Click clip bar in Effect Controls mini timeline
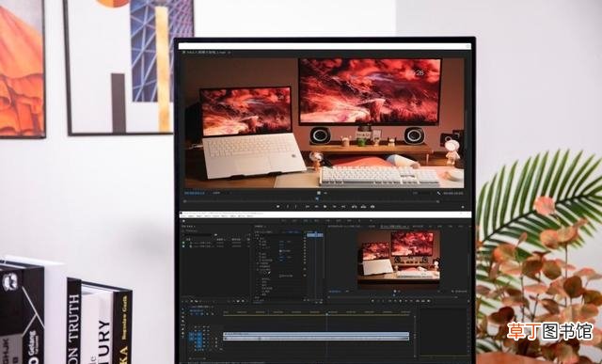 (315, 235)
